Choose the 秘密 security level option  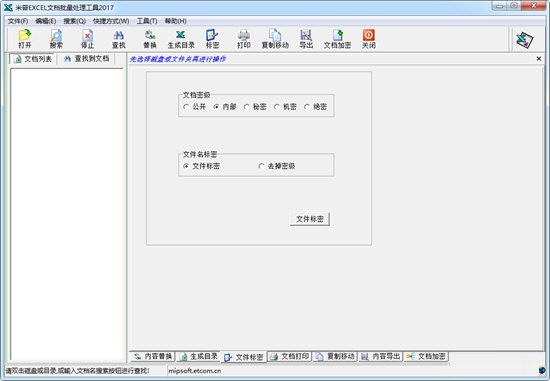coord(255,107)
